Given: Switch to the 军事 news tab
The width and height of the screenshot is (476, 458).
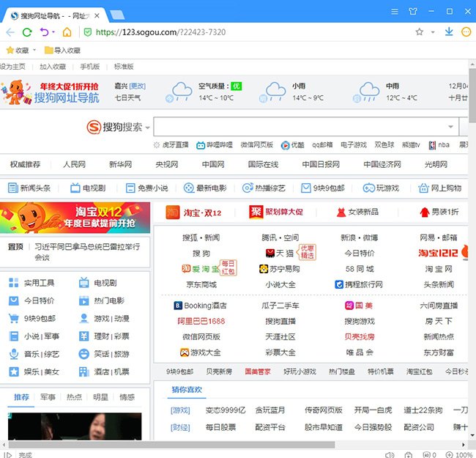Looking at the screenshot, I should (x=48, y=397).
